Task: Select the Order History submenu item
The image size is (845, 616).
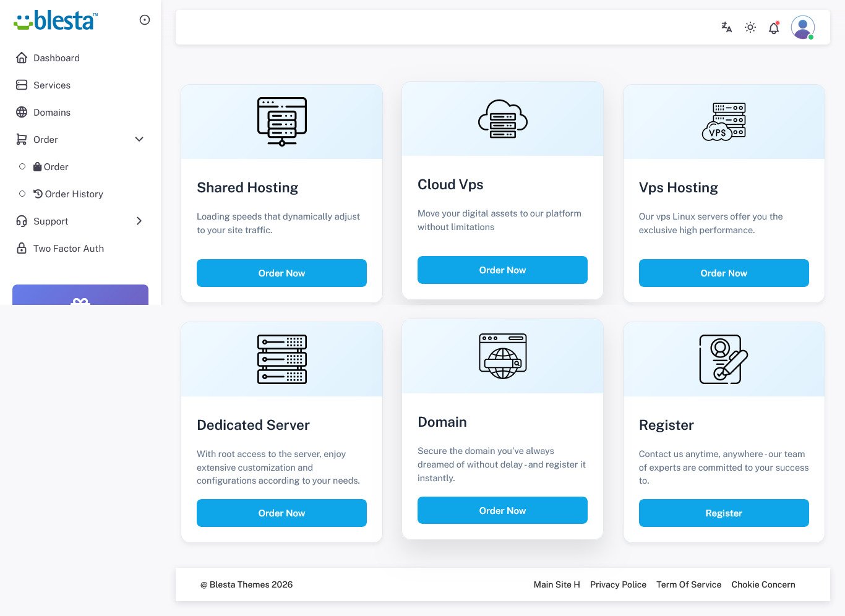Action: tap(74, 194)
